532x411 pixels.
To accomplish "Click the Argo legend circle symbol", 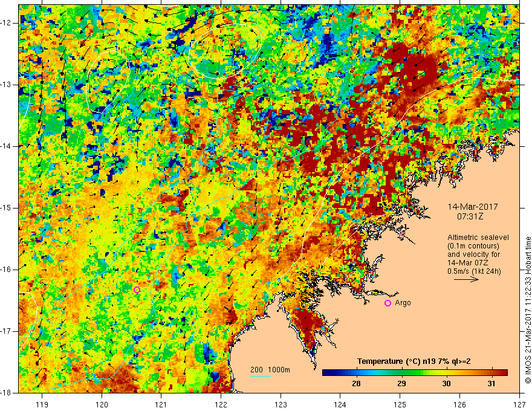I will [x=388, y=303].
